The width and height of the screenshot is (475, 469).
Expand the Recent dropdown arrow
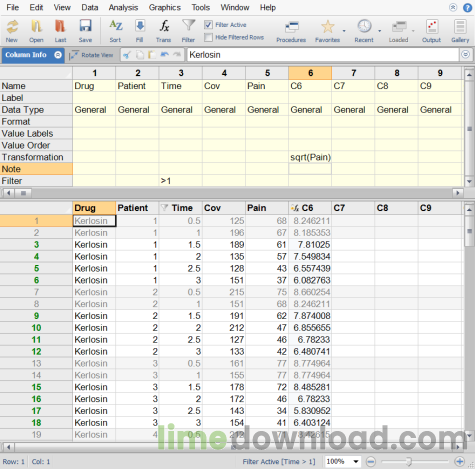click(x=380, y=31)
